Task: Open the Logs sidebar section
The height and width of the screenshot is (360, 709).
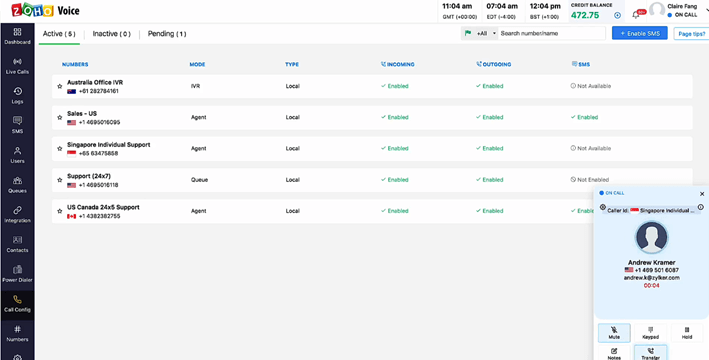Action: point(17,96)
